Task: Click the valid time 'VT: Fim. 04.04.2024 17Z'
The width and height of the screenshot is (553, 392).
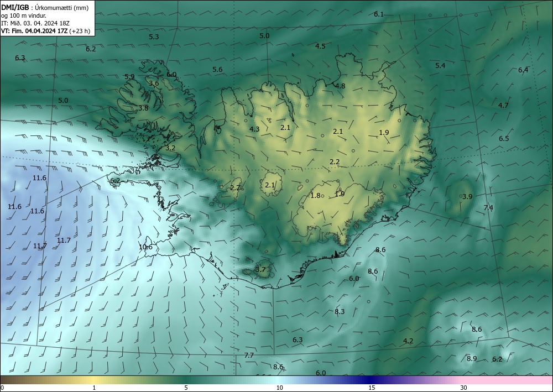Action: [x=34, y=31]
